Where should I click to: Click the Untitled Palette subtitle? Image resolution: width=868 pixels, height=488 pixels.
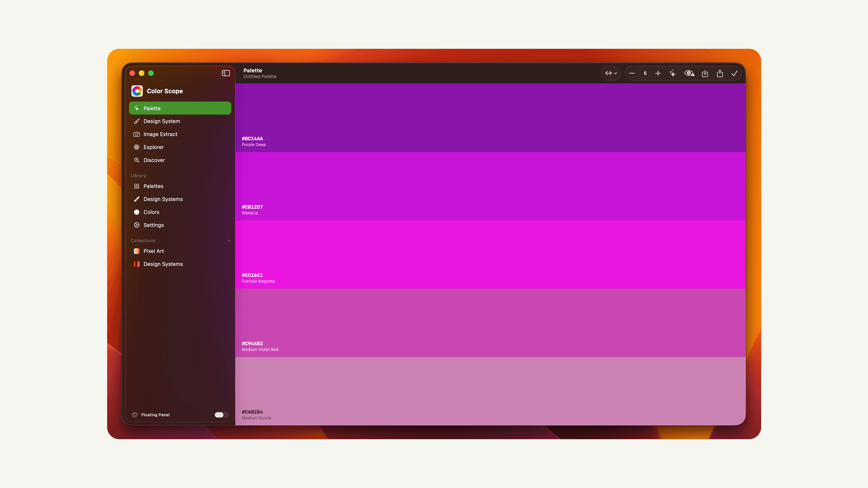click(260, 77)
